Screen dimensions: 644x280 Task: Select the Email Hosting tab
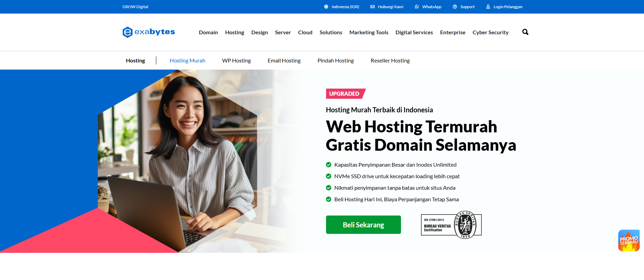(x=284, y=60)
